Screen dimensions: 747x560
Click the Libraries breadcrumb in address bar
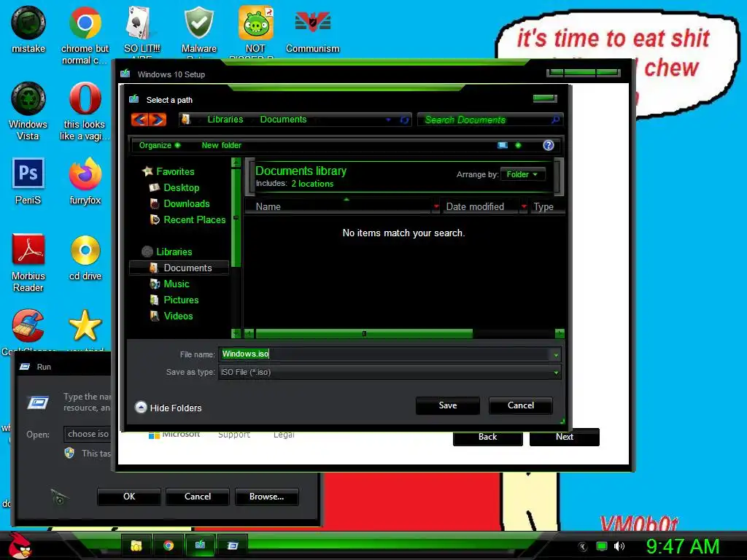[x=225, y=120]
